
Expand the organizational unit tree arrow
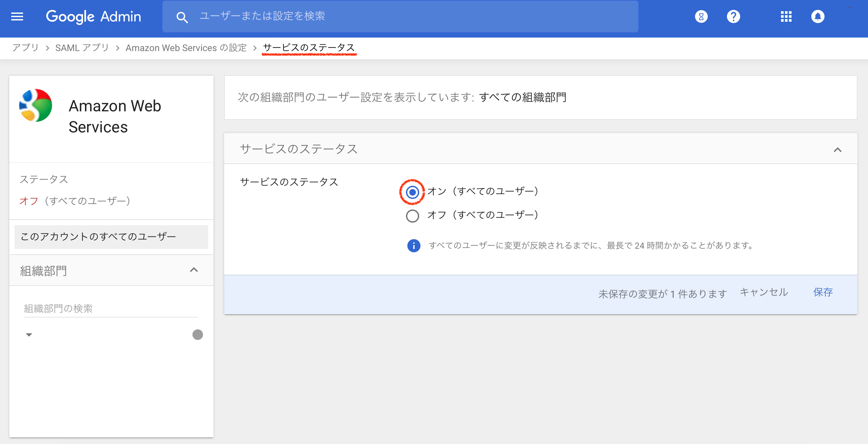point(29,335)
